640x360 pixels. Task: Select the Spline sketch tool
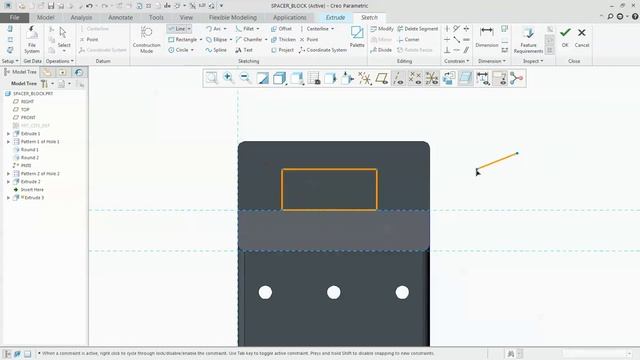click(x=216, y=50)
